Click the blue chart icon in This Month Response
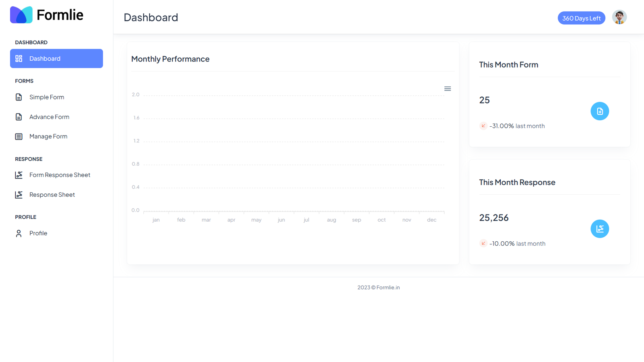This screenshot has width=644, height=362. coord(599,229)
